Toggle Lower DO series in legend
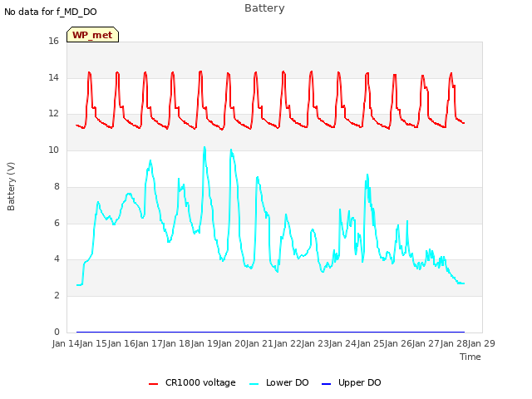Image resolution: width=532 pixels, height=399 pixels. [x=279, y=382]
